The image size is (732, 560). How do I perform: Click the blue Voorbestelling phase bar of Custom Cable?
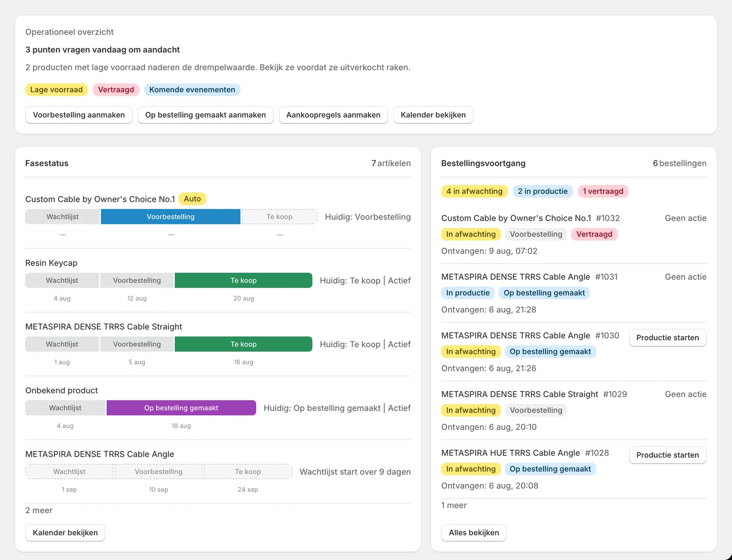pos(170,216)
